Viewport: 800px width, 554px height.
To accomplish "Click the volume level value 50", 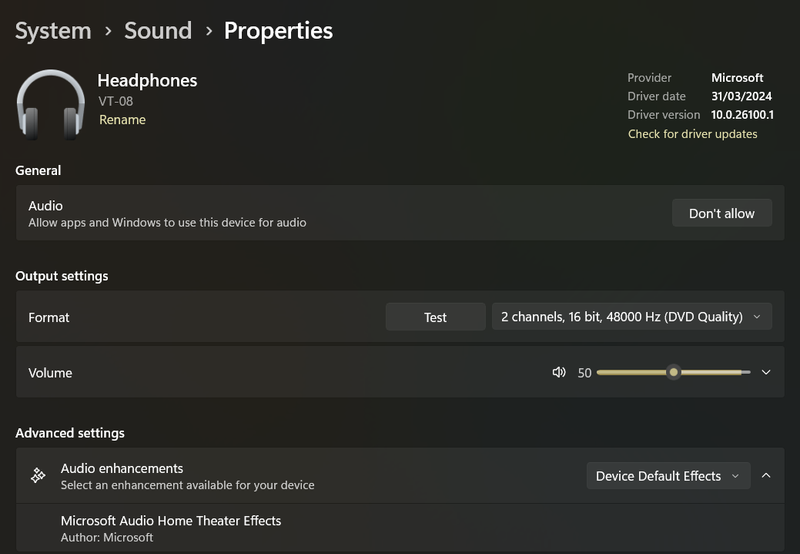I will [585, 373].
